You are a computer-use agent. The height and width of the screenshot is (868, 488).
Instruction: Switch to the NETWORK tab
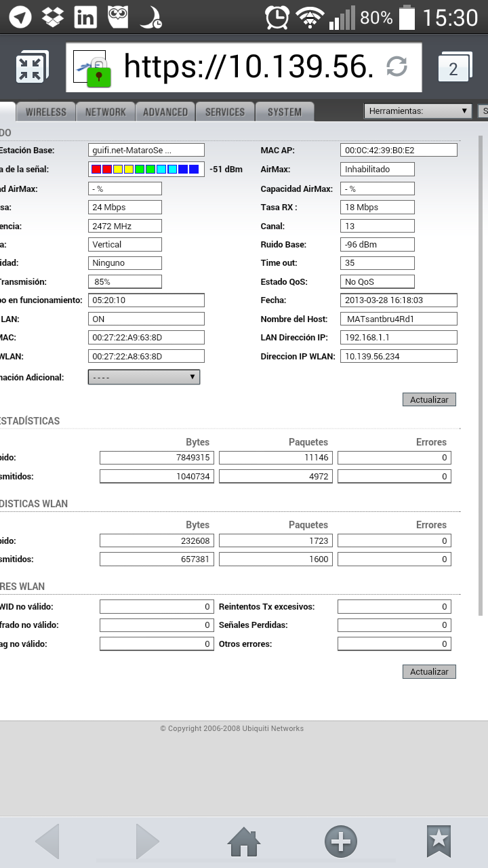click(105, 112)
